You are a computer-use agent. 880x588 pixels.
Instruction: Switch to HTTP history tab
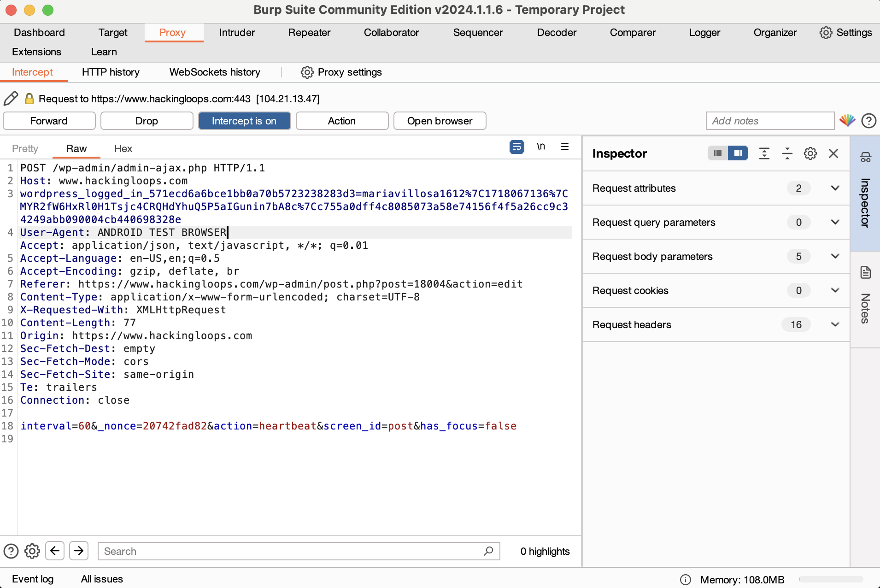(111, 72)
